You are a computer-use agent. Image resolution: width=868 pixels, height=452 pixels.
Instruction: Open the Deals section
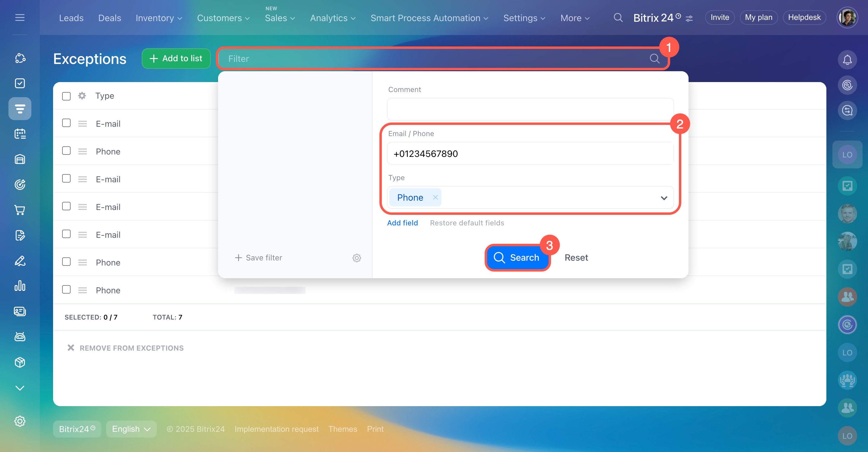click(x=109, y=18)
